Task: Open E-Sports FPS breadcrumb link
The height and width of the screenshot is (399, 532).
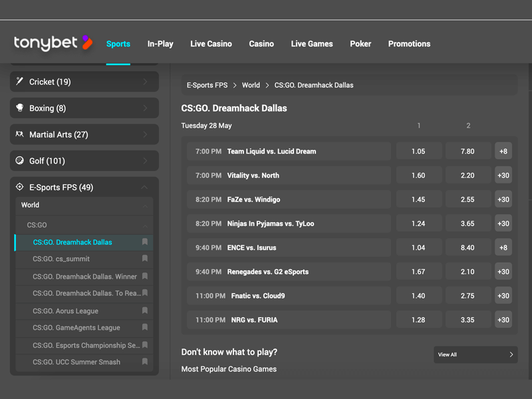Action: 207,85
